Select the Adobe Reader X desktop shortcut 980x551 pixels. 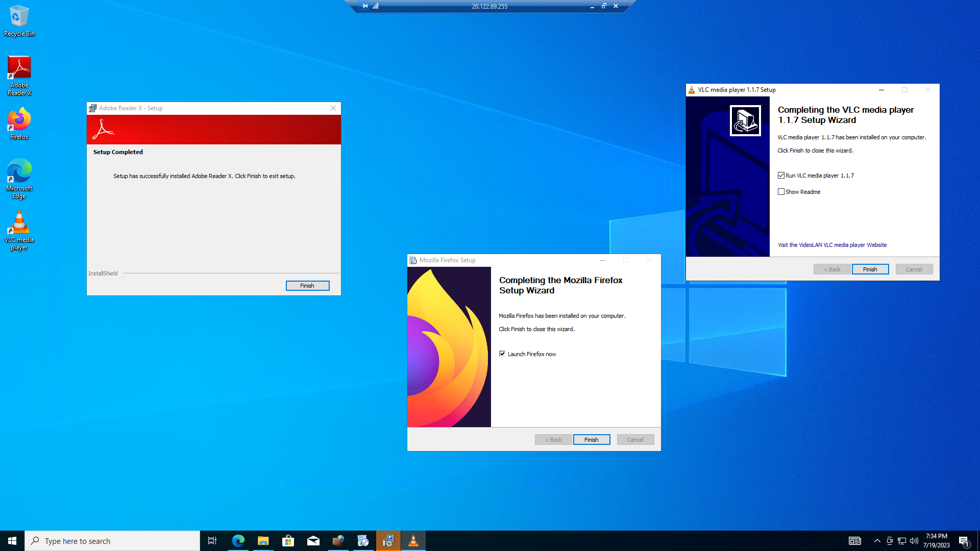pyautogui.click(x=19, y=76)
